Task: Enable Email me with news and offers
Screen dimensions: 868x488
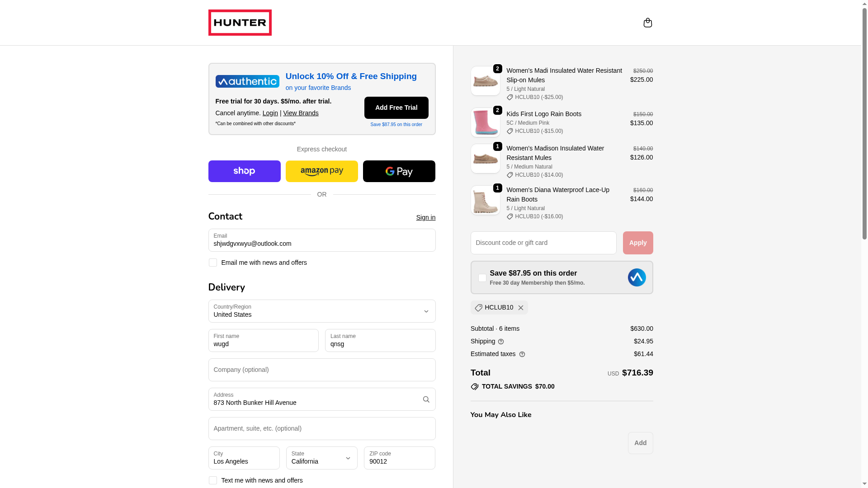Action: [x=212, y=263]
